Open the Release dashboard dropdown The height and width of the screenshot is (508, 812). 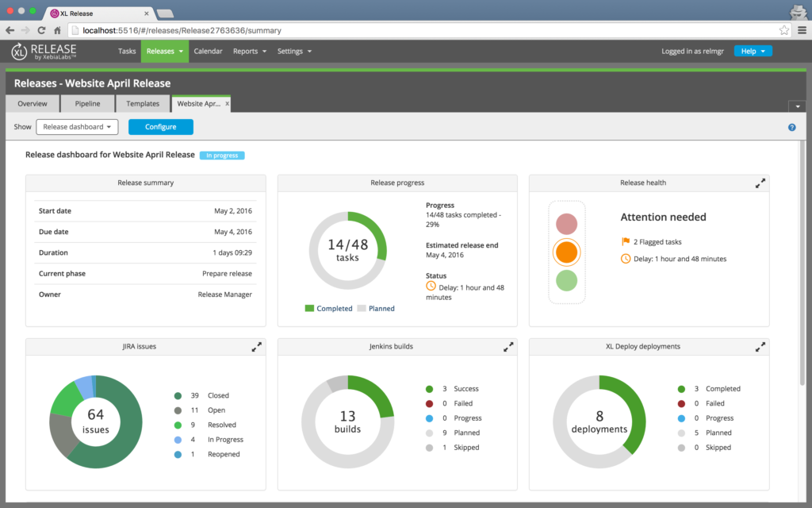(77, 127)
